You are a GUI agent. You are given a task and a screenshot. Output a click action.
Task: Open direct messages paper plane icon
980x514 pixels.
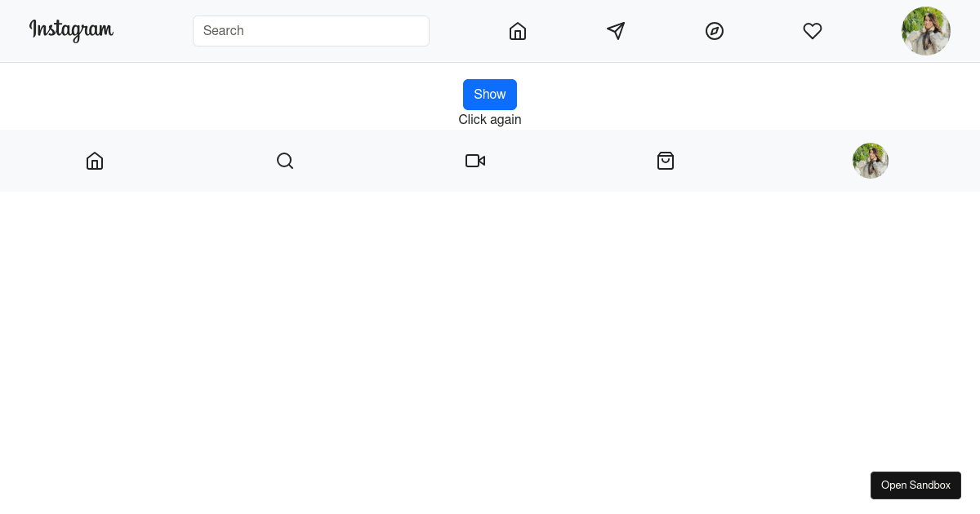616,31
